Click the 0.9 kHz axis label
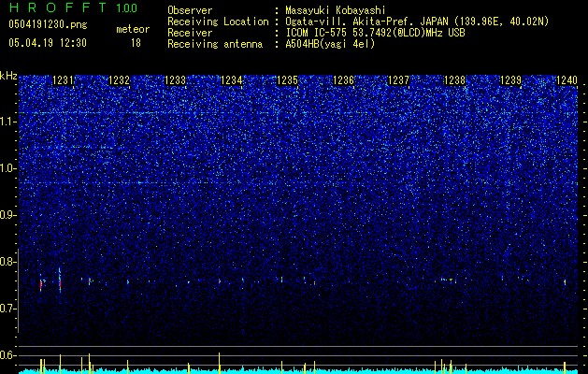This screenshot has width=588, height=374. (8, 215)
